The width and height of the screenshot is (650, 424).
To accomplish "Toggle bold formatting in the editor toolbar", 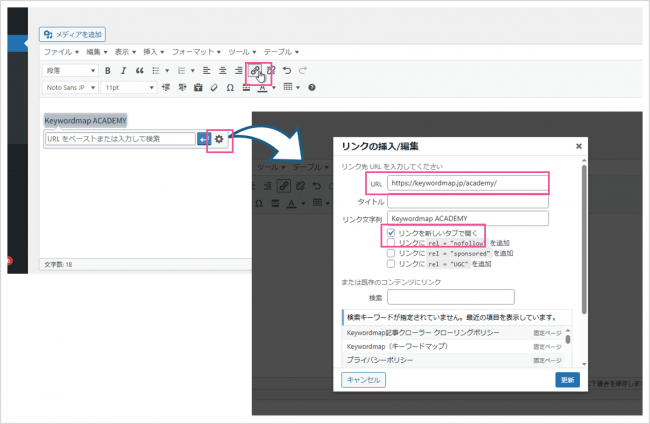I will [108, 70].
